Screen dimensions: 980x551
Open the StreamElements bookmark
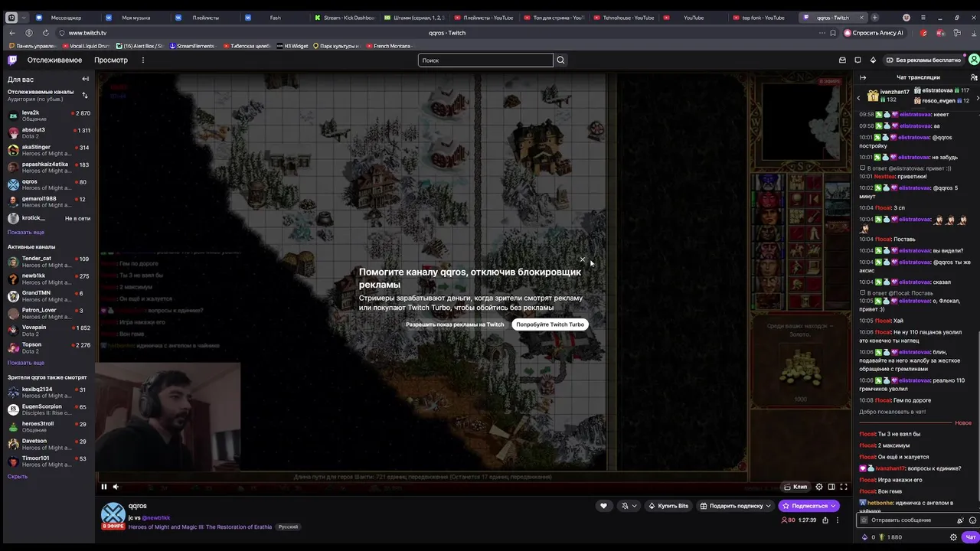point(192,46)
